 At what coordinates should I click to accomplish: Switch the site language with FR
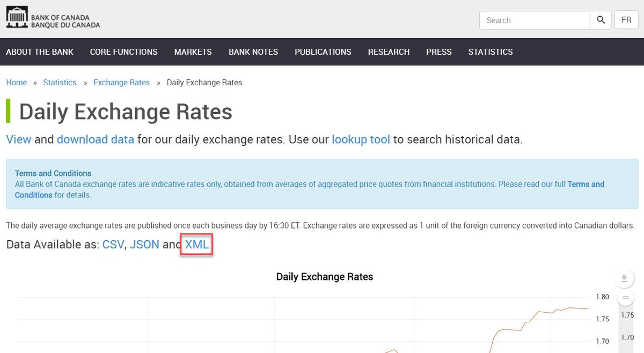click(x=626, y=20)
